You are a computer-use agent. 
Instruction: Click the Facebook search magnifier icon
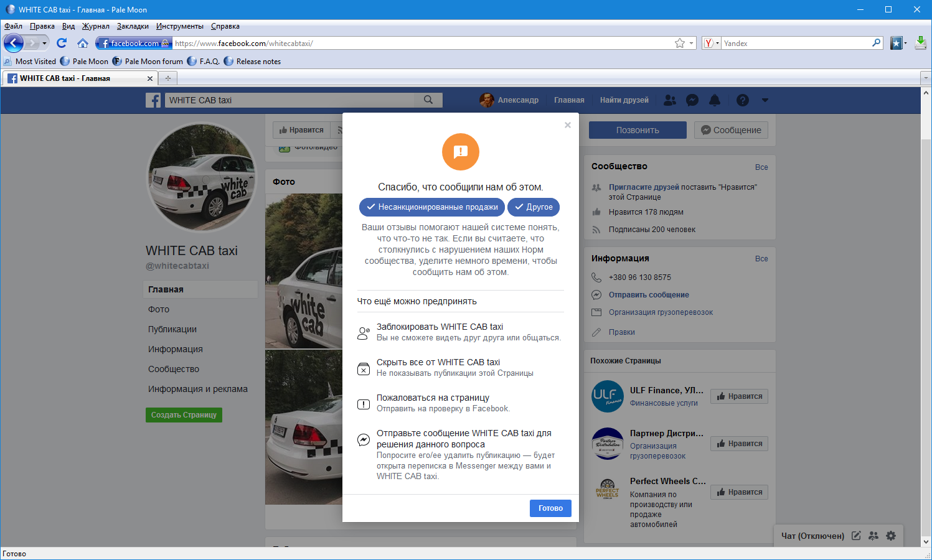[428, 100]
